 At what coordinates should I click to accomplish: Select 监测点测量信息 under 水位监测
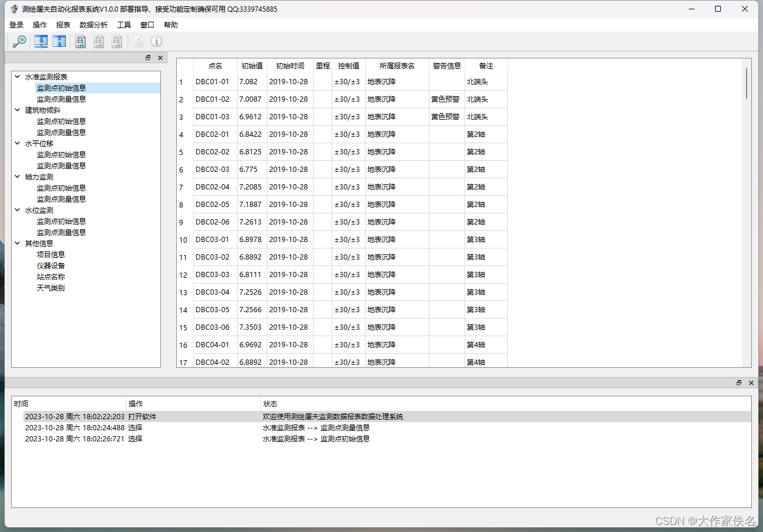(61, 233)
